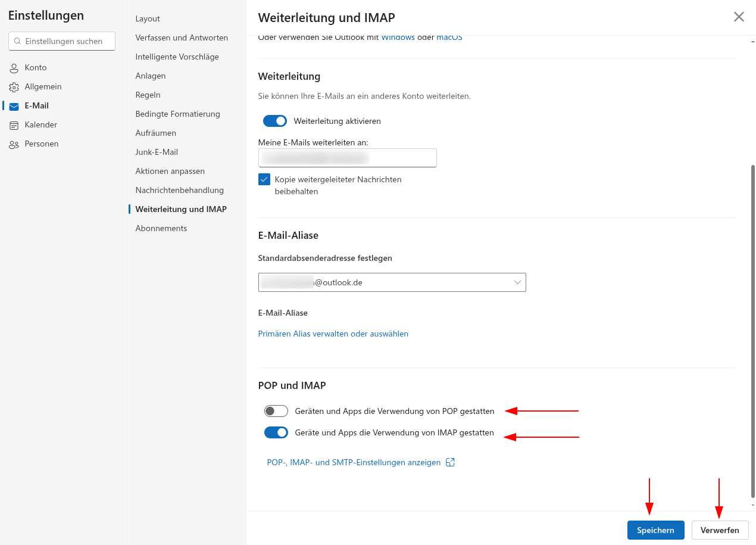Select the Kalender category

coord(40,124)
